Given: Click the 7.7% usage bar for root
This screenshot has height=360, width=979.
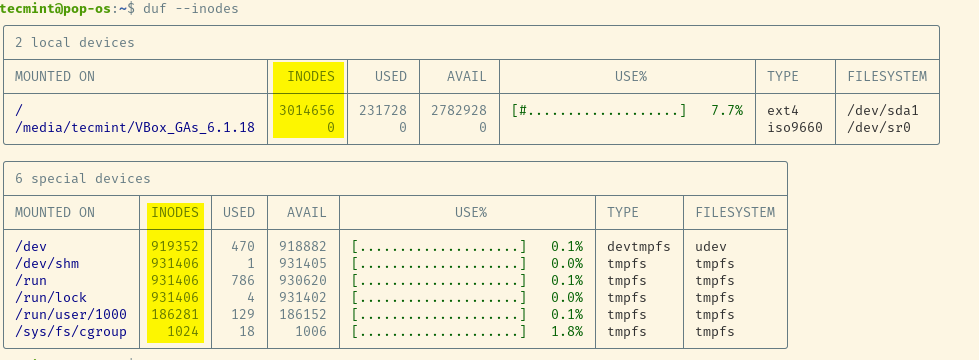Looking at the screenshot, I should (x=599, y=110).
